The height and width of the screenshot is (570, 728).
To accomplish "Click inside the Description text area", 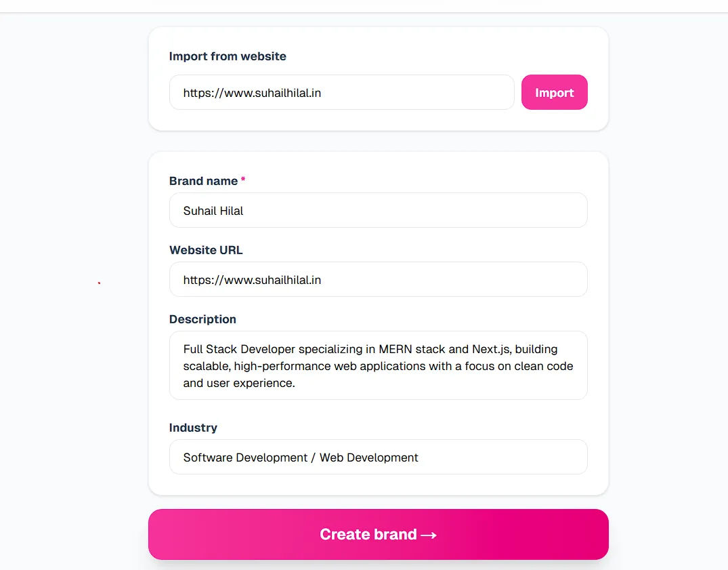I will pyautogui.click(x=378, y=366).
